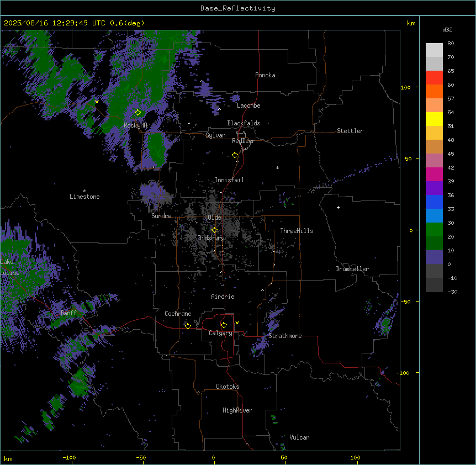Click the bright yellow 54-51 dBZ swatch

point(434,119)
